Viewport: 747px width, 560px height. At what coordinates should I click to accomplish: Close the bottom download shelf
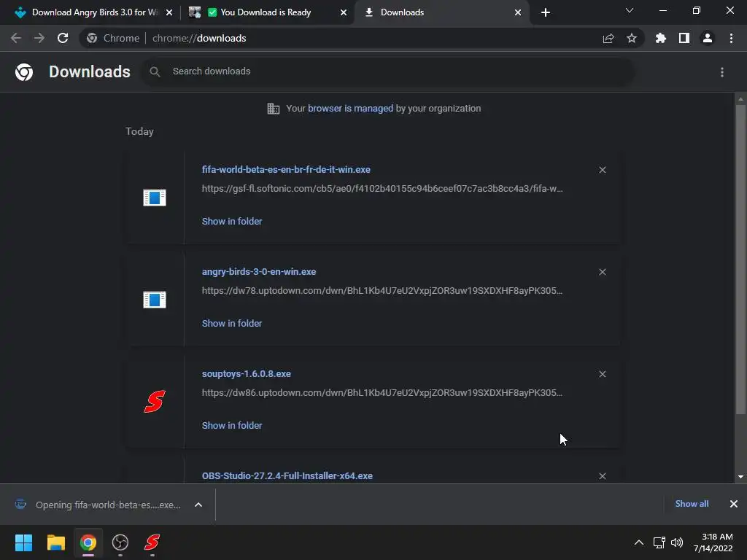click(734, 504)
